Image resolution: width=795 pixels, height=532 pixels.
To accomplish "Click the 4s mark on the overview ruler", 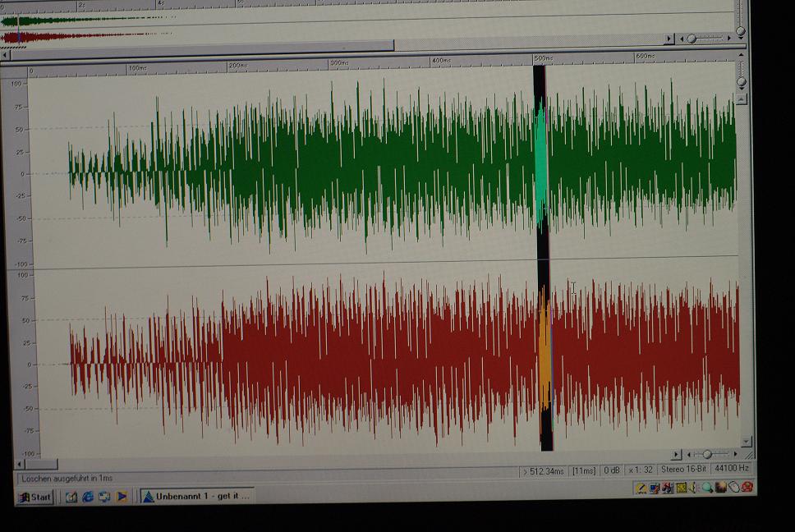I will [x=161, y=3].
